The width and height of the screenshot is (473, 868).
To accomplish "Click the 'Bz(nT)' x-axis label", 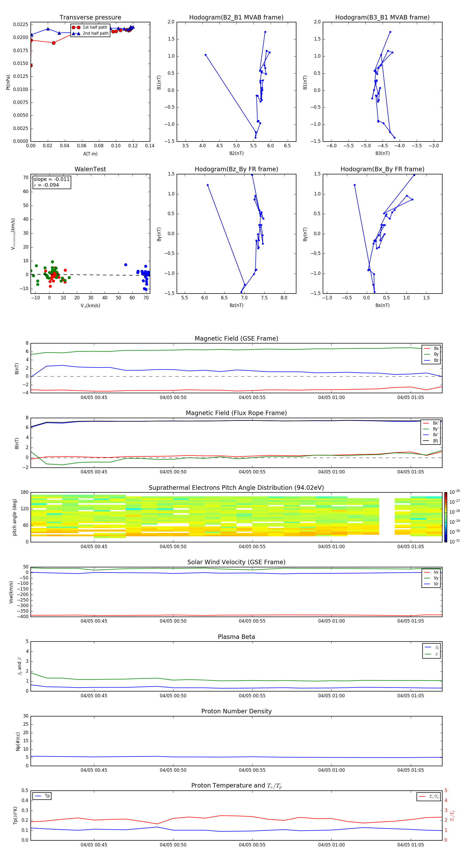I will tap(236, 305).
